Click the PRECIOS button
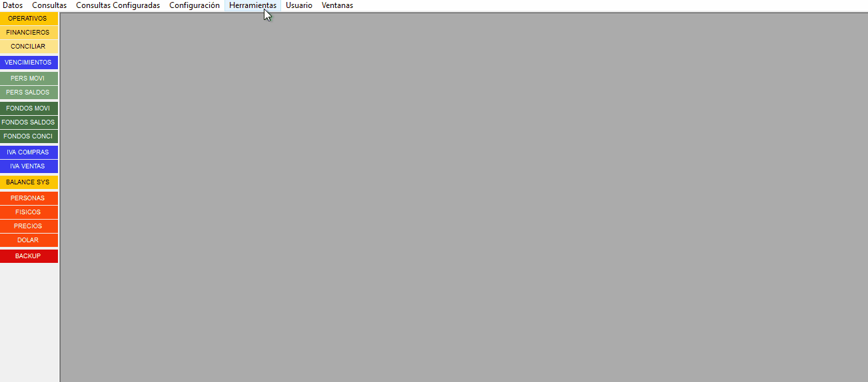 29,226
